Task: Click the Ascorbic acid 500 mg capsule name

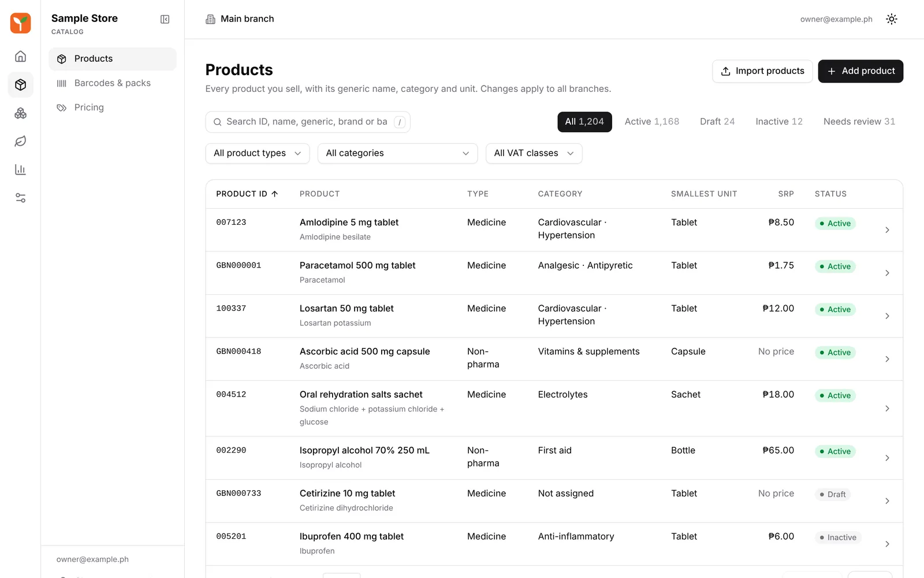Action: (364, 351)
